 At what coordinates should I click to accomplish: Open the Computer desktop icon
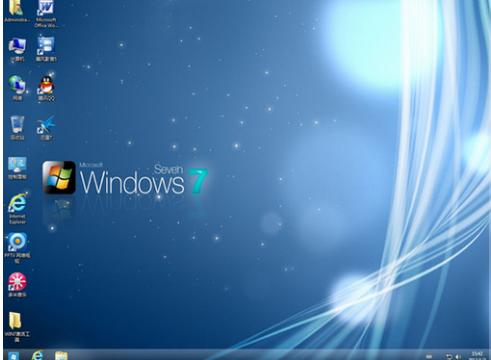click(17, 50)
